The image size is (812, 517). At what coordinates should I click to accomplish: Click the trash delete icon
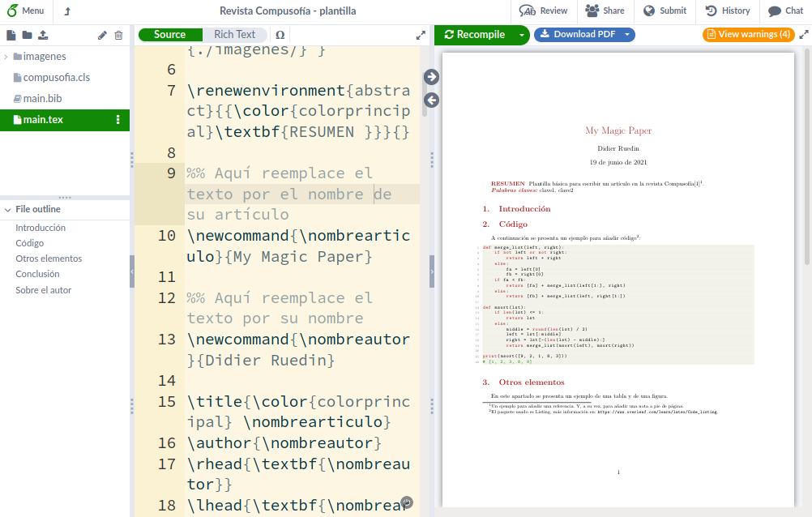point(119,35)
